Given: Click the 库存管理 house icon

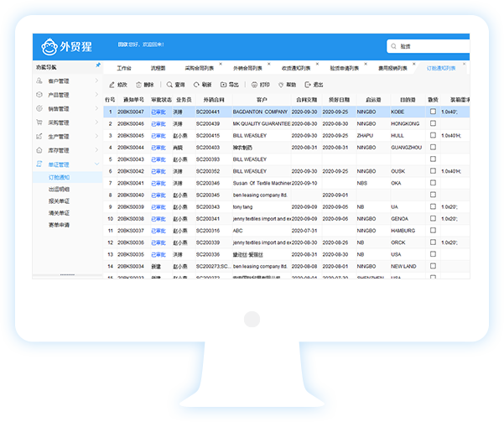Looking at the screenshot, I should click(39, 150).
